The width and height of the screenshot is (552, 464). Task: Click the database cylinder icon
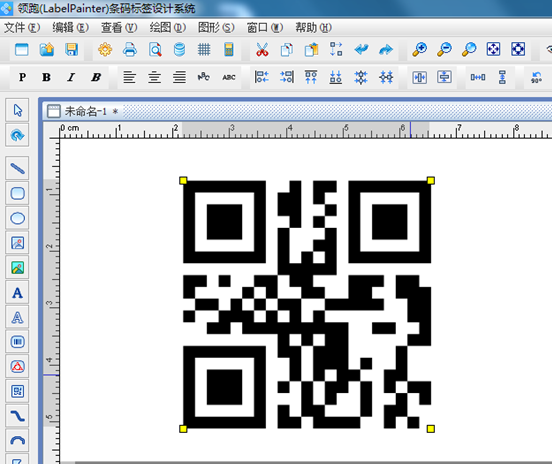point(180,49)
